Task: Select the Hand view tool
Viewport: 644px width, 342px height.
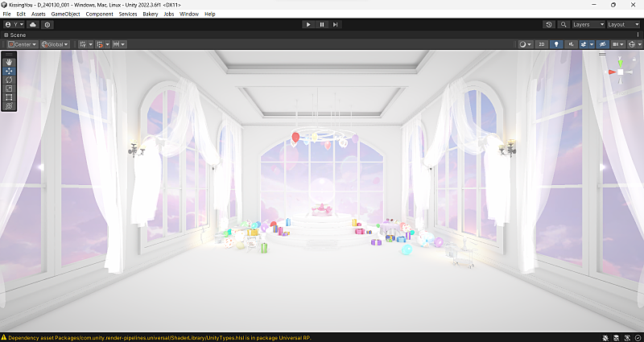Action: tap(9, 62)
